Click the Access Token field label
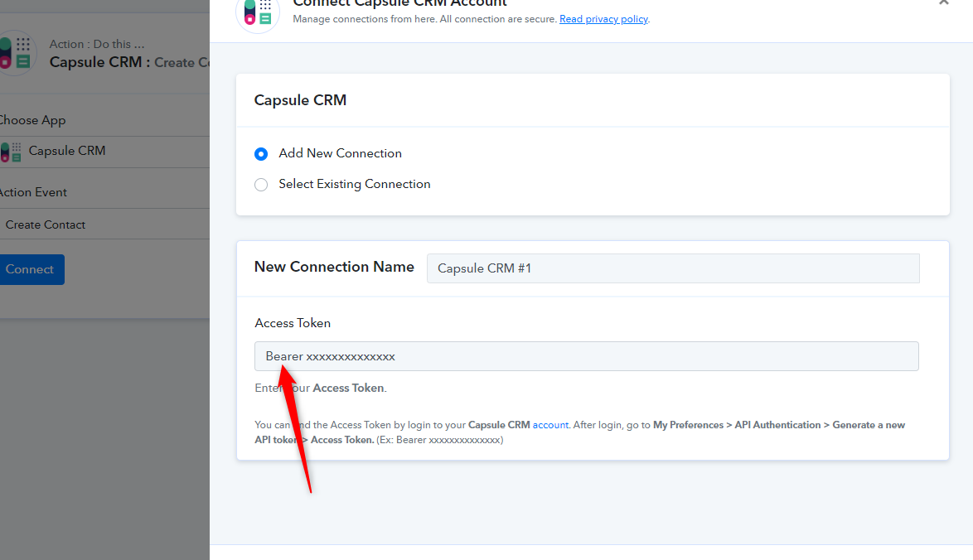This screenshot has width=973, height=560. [293, 323]
